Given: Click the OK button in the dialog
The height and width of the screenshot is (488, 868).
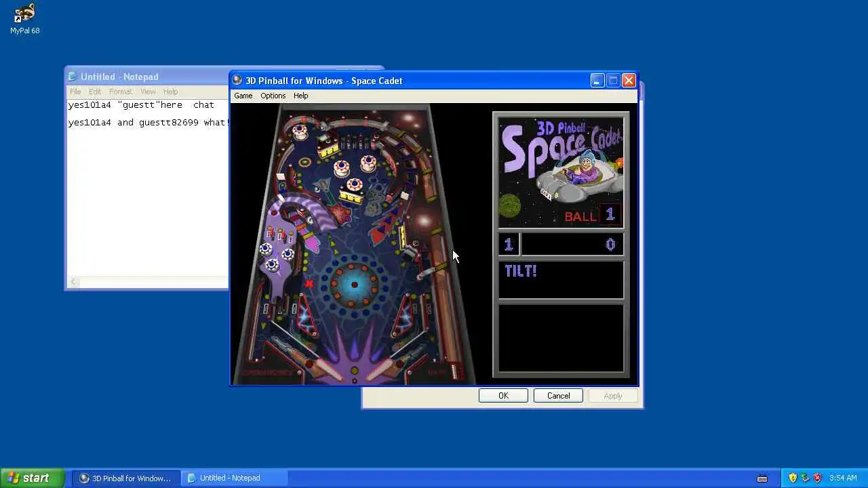Looking at the screenshot, I should (x=503, y=396).
